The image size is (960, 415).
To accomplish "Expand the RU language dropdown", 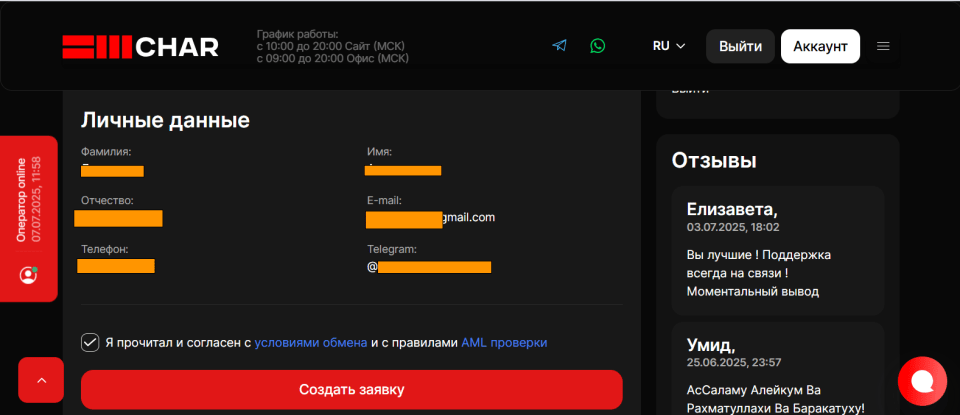I will coord(669,46).
